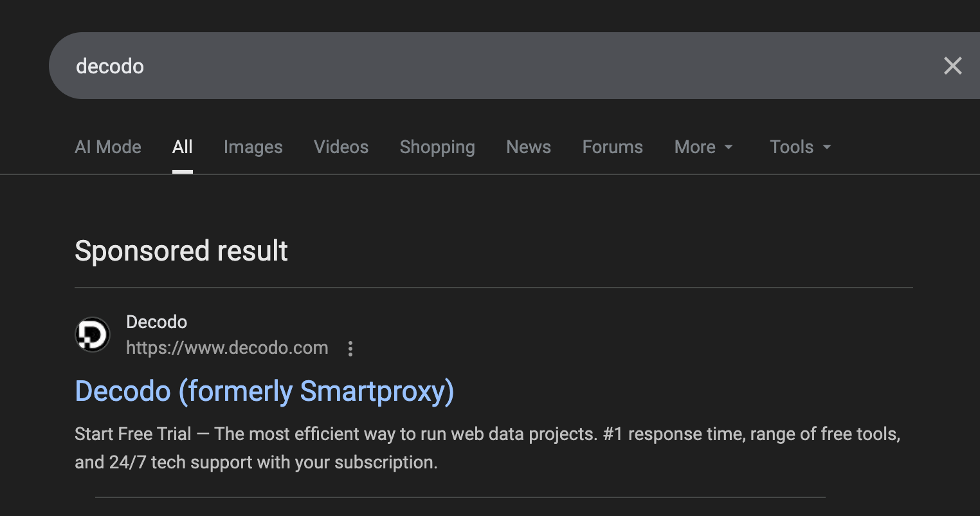This screenshot has height=516, width=980.
Task: Click the Start Free Trial description snippet
Action: (x=487, y=448)
